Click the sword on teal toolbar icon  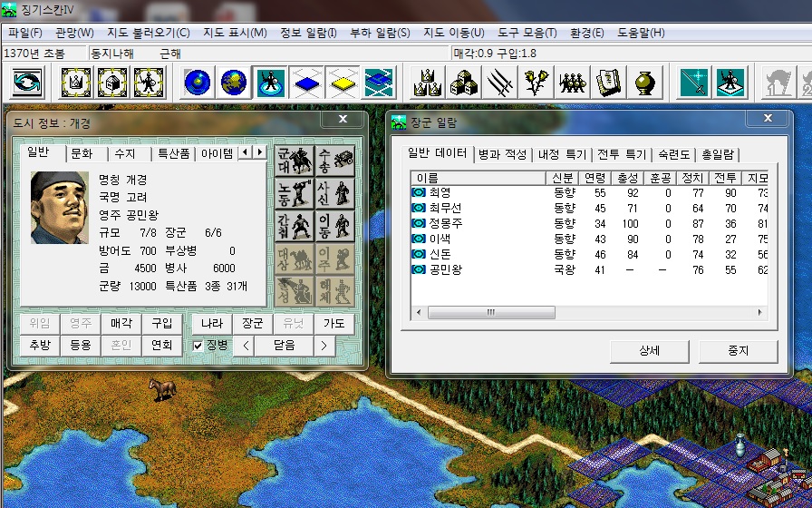[694, 82]
